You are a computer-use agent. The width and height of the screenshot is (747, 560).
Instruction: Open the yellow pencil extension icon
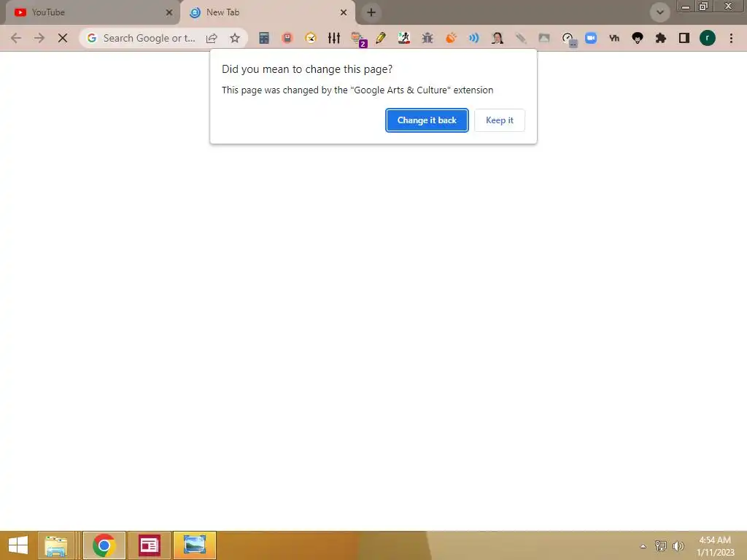381,38
